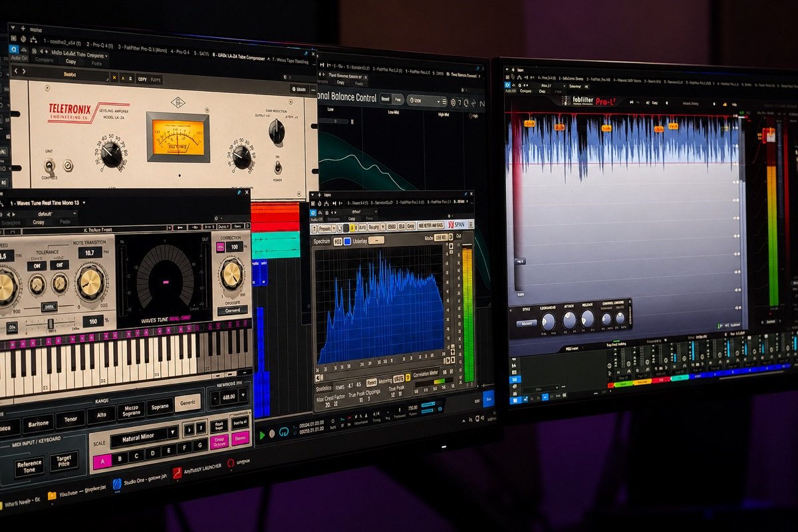This screenshot has width=798, height=532.
Task: Click the Broad button in Tonal Balance Control
Action: click(385, 98)
